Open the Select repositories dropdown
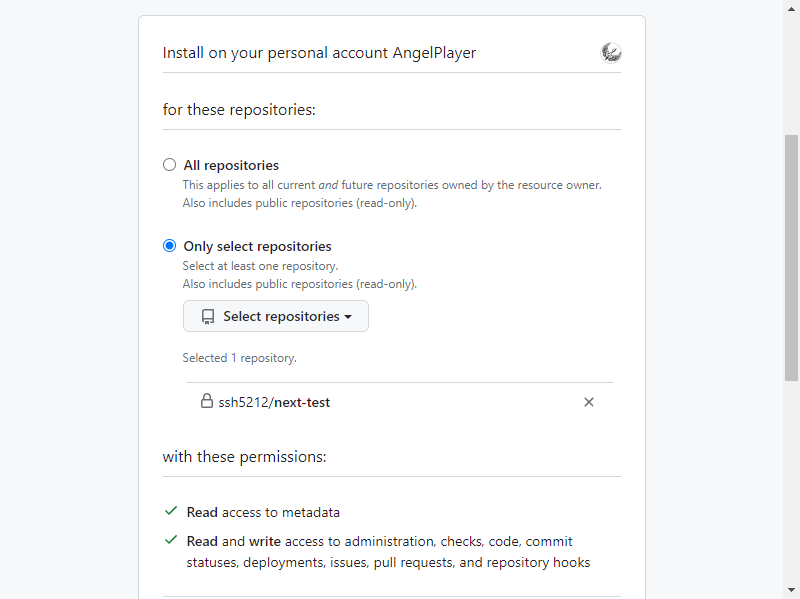This screenshot has width=800, height=599. coord(276,317)
